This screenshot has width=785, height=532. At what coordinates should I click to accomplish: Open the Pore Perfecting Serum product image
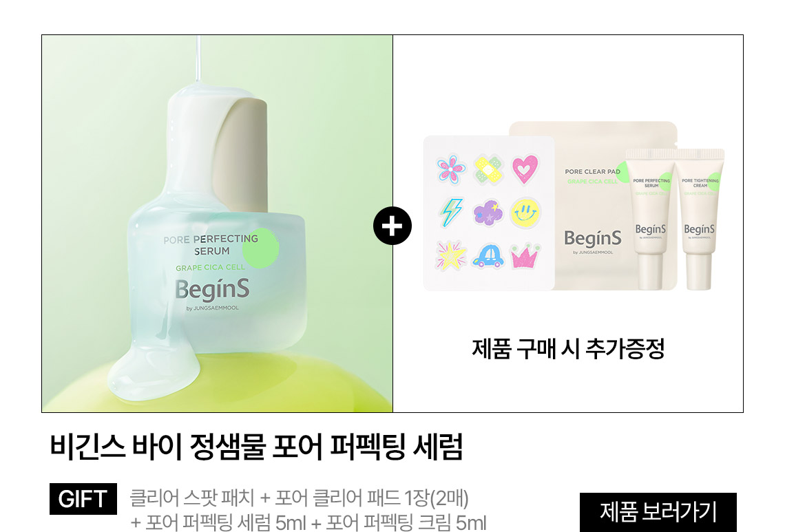(218, 224)
